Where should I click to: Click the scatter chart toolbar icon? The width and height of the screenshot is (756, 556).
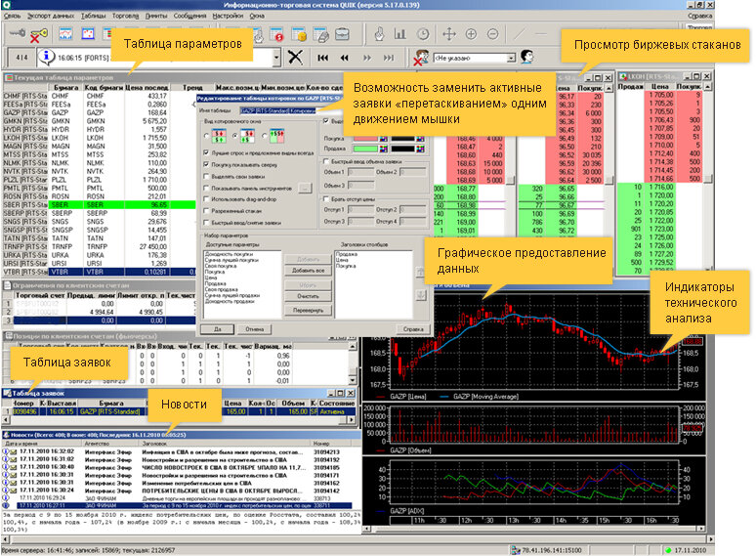pyautogui.click(x=88, y=34)
